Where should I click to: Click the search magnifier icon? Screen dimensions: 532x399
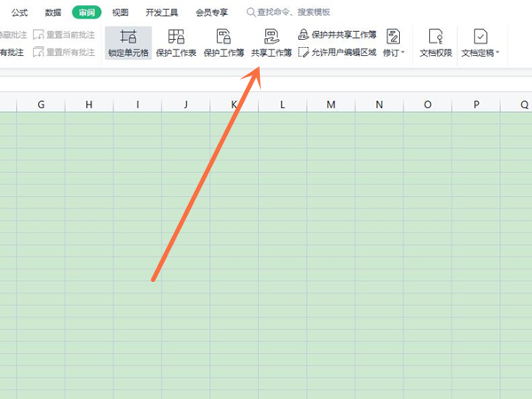tap(251, 12)
